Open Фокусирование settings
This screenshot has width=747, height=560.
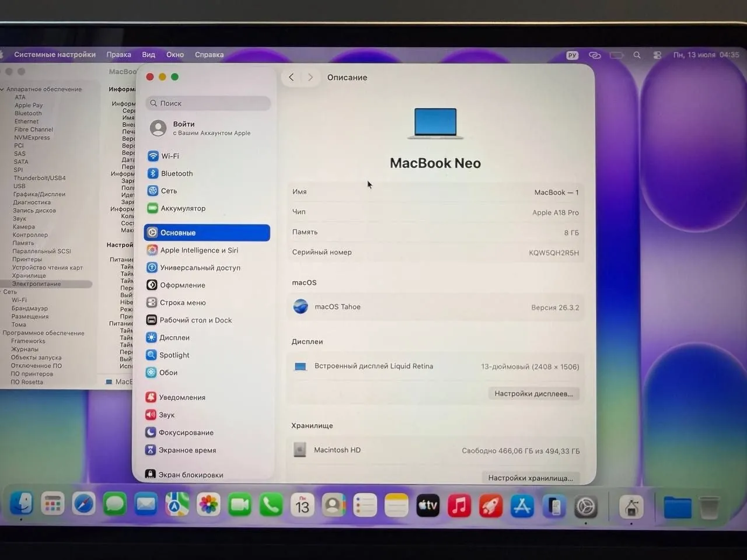tap(207, 432)
